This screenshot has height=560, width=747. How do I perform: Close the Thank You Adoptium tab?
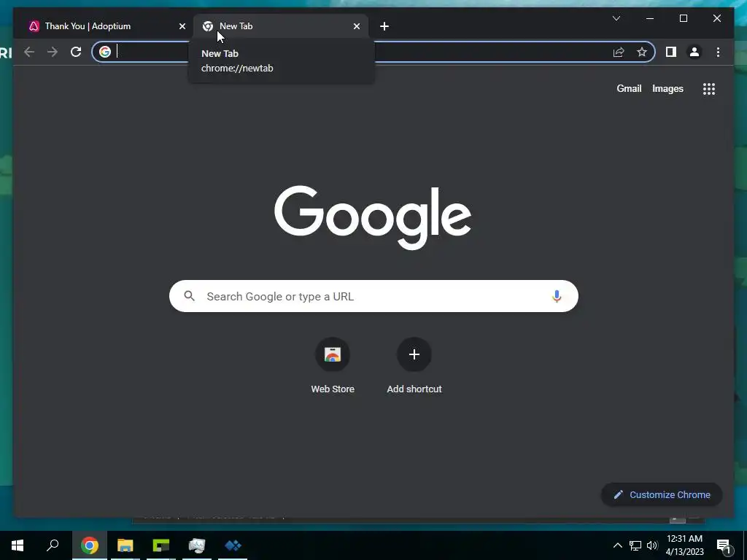pyautogui.click(x=182, y=26)
